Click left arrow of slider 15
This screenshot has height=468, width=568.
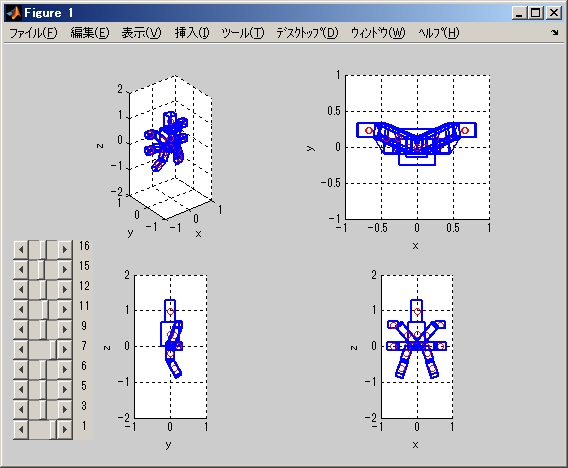[x=21, y=269]
